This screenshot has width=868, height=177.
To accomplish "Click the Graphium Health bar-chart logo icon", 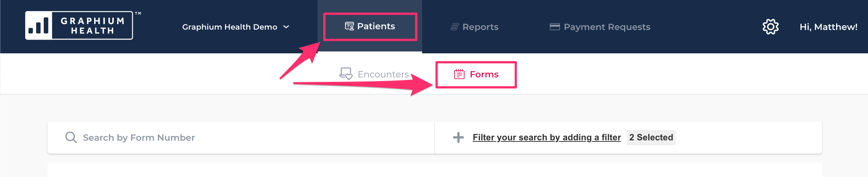I will [39, 26].
